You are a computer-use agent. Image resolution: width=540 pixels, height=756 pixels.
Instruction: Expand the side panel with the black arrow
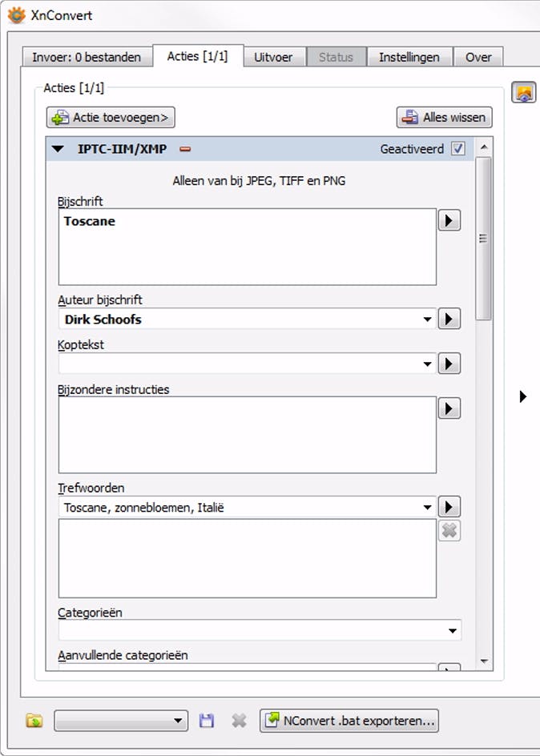(523, 396)
